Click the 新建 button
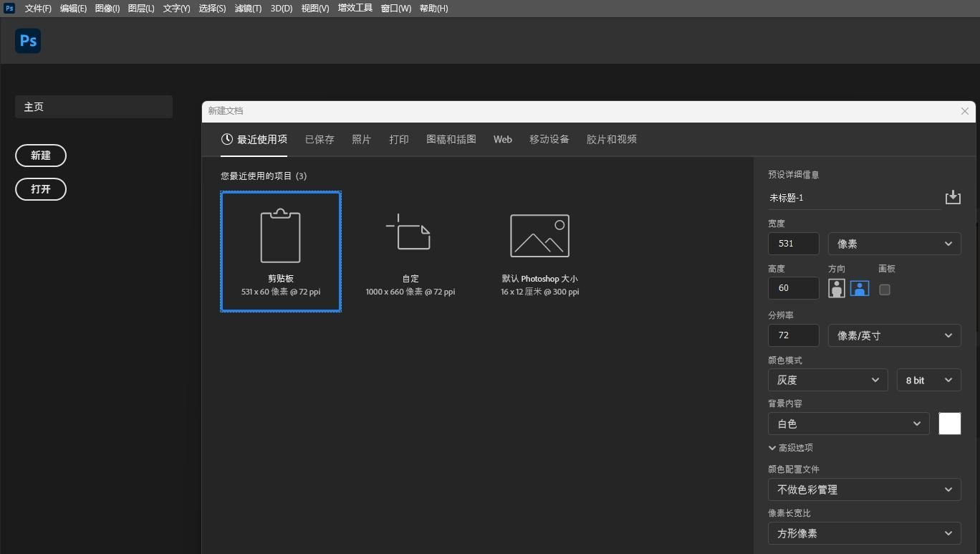The image size is (980, 554). click(41, 156)
